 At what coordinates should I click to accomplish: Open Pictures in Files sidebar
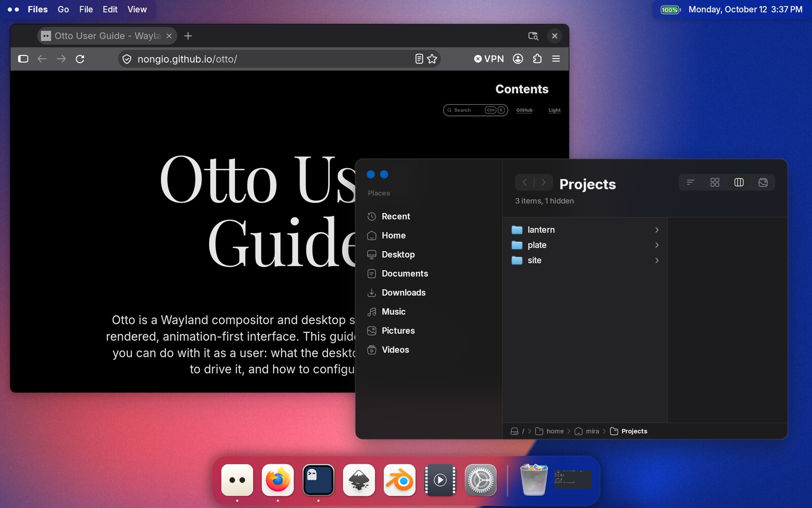point(398,331)
